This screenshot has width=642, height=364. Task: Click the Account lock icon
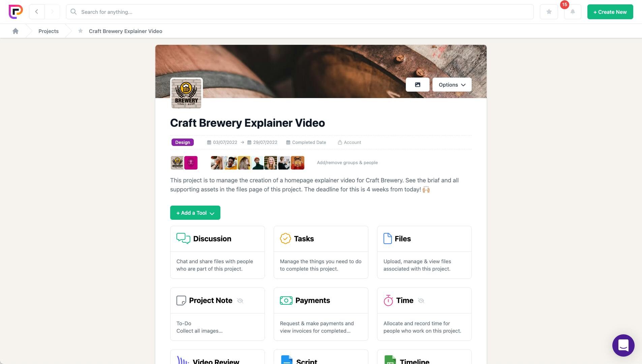click(x=340, y=143)
